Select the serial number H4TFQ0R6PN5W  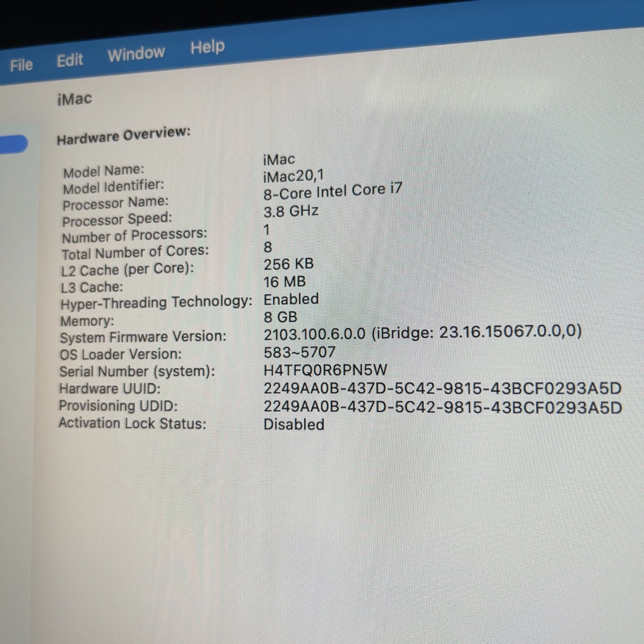pos(325,370)
